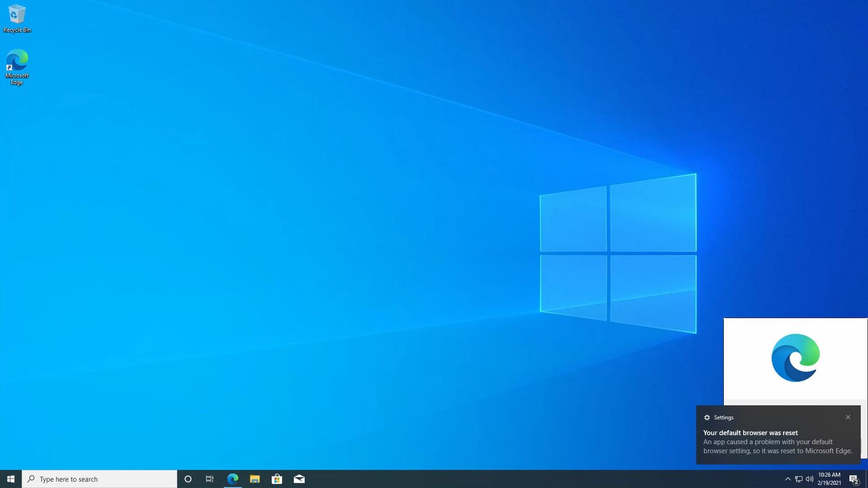Activate Cortana on the taskbar

point(188,478)
